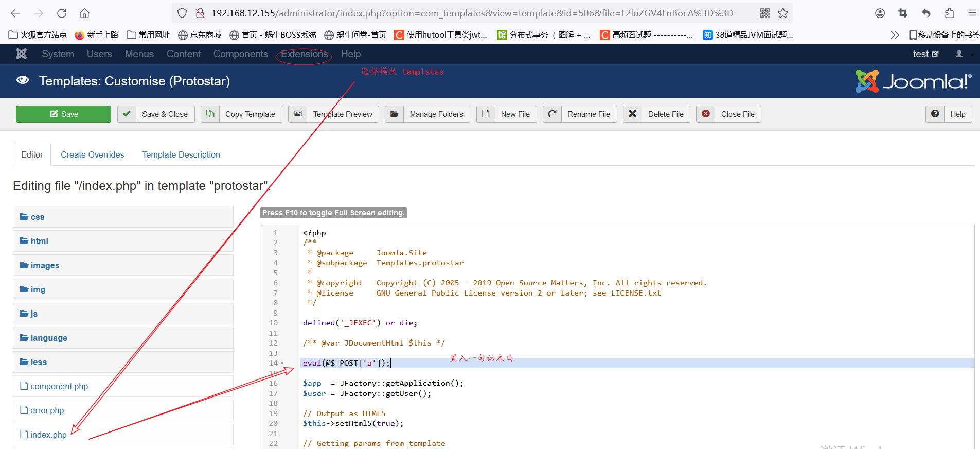The image size is (980, 449).
Task: Open 移动设备上的书签 folder
Action: (944, 35)
